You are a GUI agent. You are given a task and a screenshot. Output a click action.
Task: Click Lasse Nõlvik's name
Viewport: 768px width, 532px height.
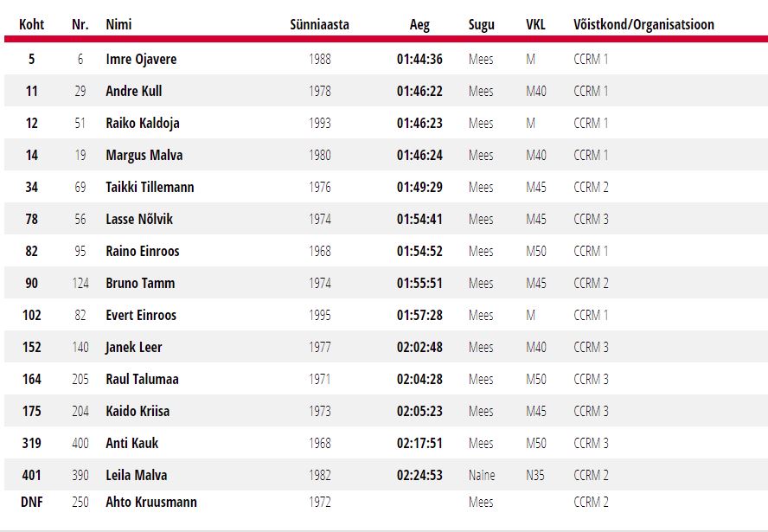139,219
